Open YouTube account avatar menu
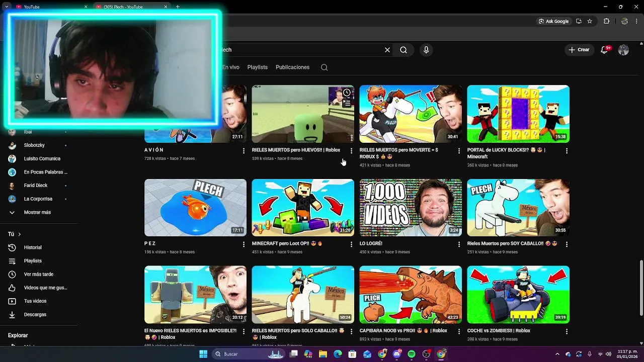Screen dimensions: 644x362 (x=623, y=50)
